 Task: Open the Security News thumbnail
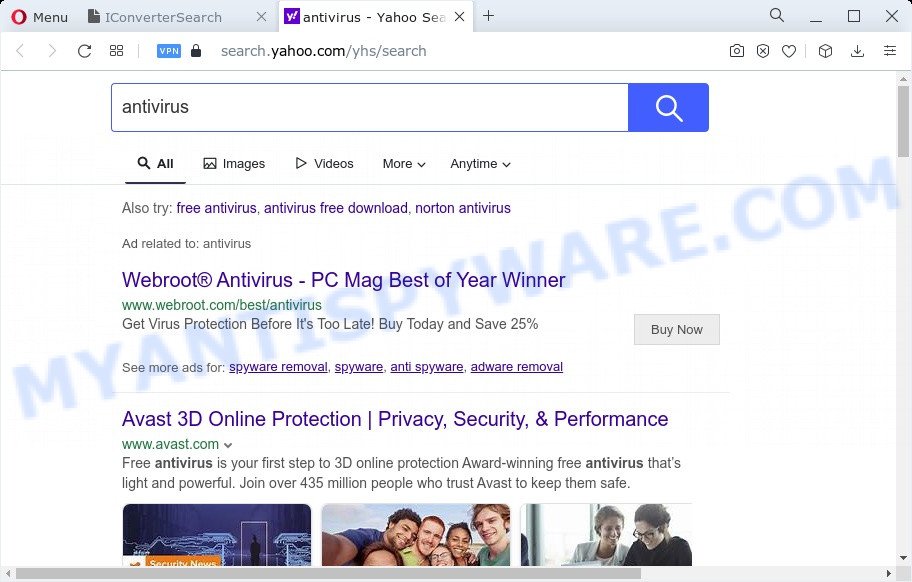point(217,535)
